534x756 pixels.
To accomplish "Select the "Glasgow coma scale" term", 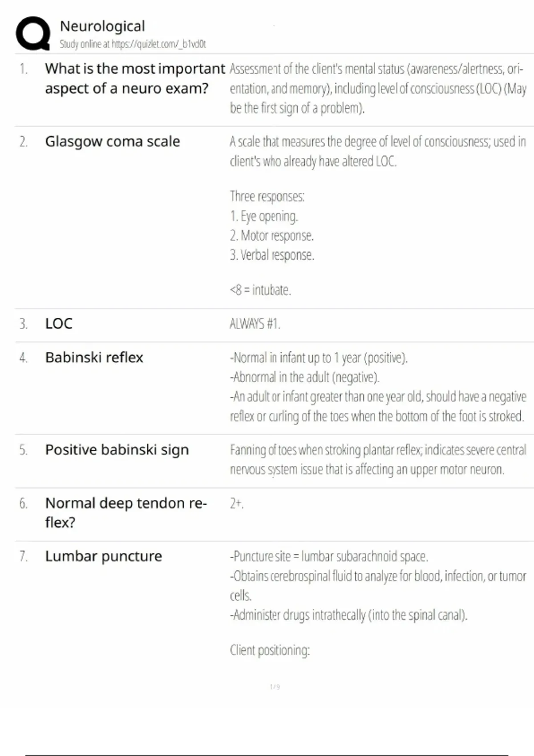I will click(113, 141).
